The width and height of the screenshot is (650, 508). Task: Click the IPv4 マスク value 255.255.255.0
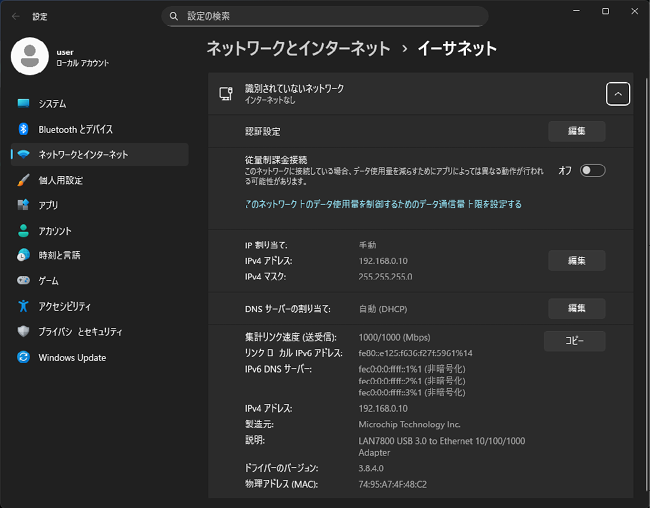click(x=386, y=277)
